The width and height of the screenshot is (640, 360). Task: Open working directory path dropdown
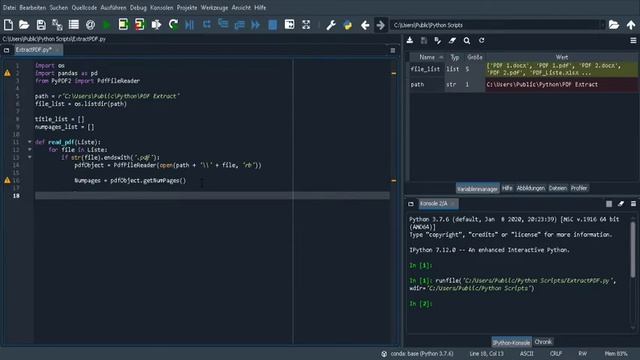click(x=602, y=25)
